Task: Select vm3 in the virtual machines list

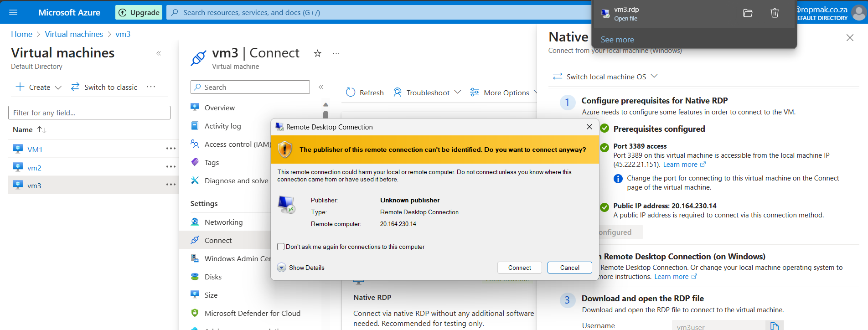Action: click(x=34, y=186)
